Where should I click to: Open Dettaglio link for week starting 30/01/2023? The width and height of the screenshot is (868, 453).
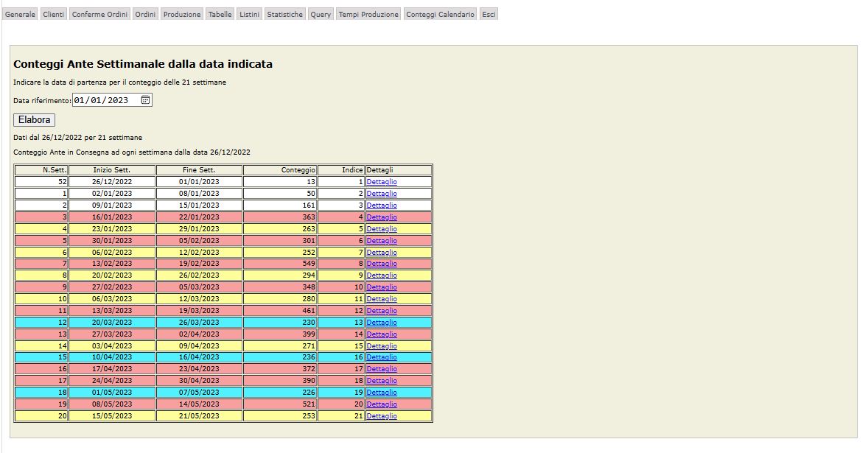point(382,241)
